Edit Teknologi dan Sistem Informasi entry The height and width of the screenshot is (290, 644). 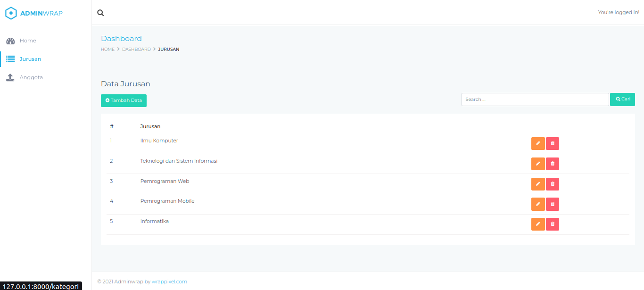[538, 164]
